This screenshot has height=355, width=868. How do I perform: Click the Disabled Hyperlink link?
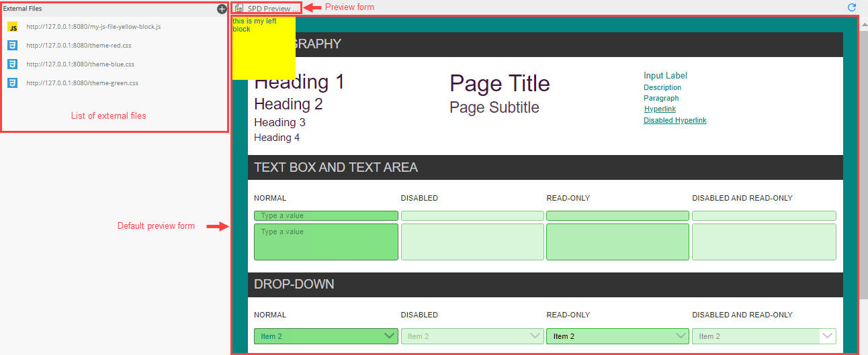[x=675, y=120]
